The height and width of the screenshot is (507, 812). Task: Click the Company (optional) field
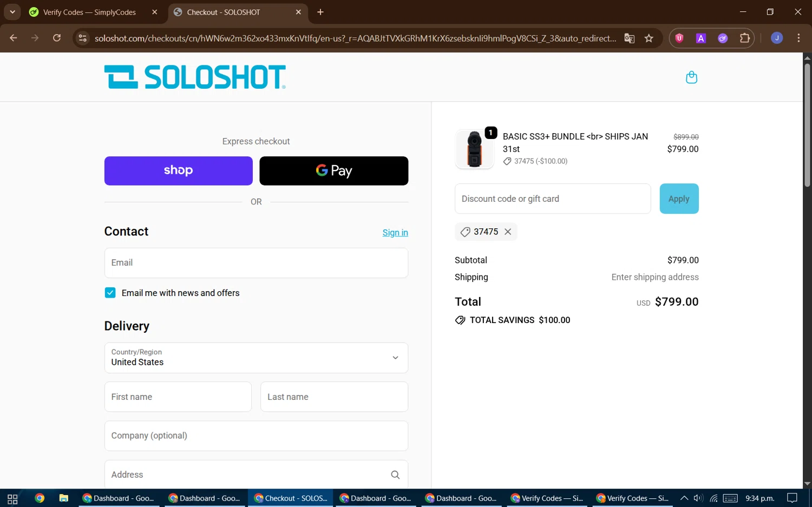click(x=256, y=436)
